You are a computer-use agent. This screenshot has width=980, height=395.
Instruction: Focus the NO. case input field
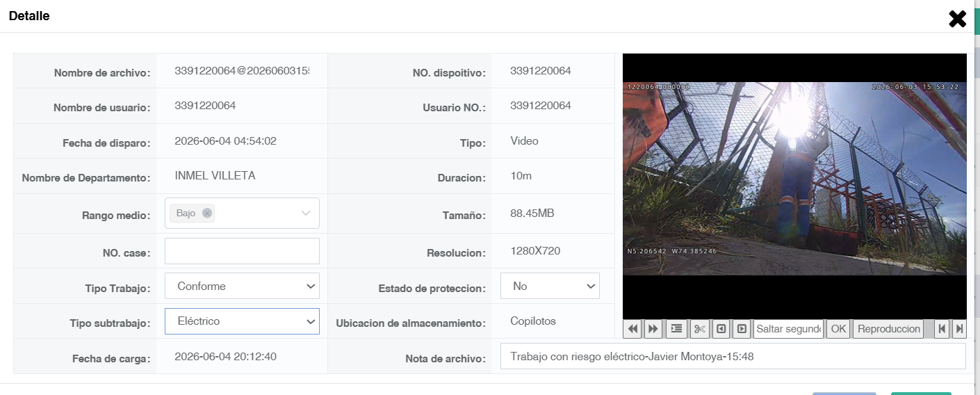click(x=242, y=251)
